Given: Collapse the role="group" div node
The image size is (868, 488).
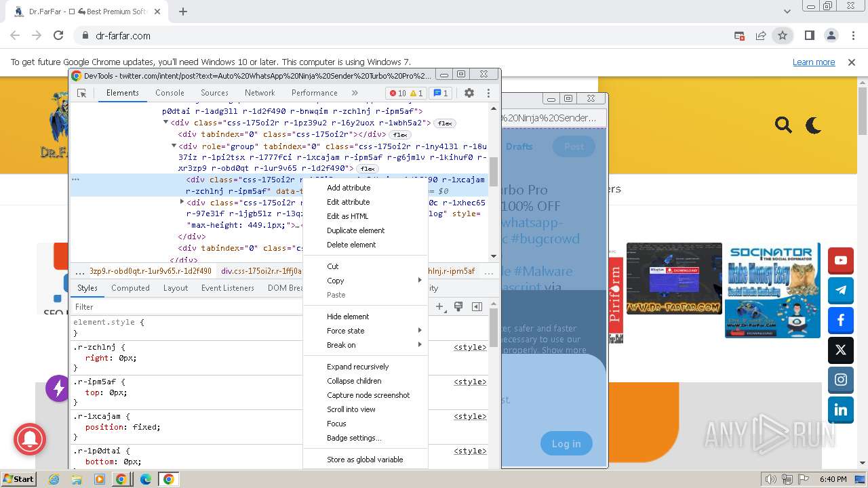Looking at the screenshot, I should pyautogui.click(x=174, y=146).
